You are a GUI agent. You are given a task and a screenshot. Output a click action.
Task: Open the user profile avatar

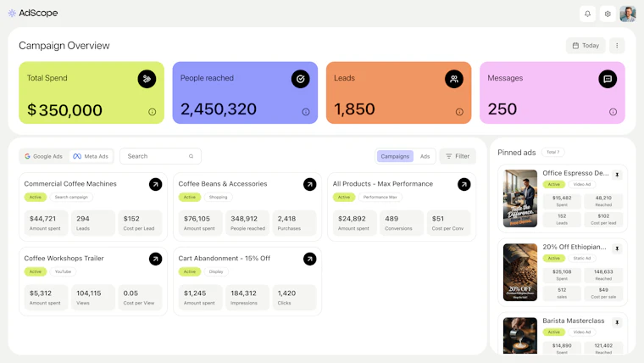pos(628,14)
